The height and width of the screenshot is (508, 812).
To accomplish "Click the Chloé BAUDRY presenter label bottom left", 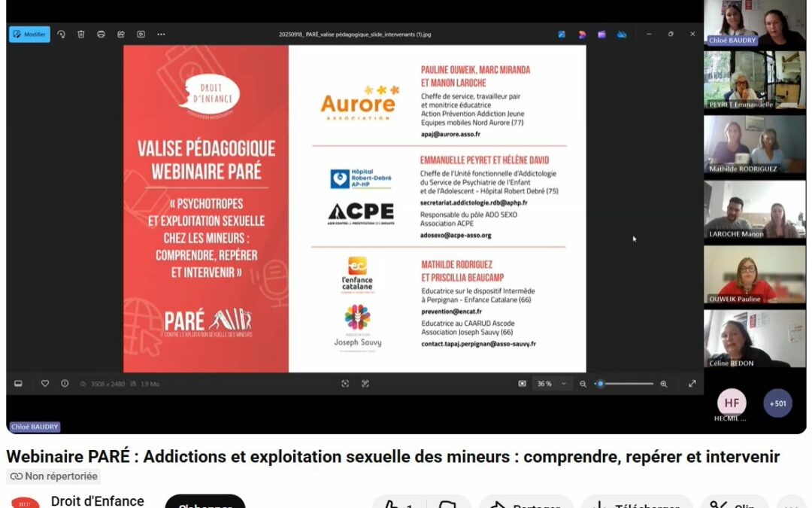I will [x=35, y=427].
